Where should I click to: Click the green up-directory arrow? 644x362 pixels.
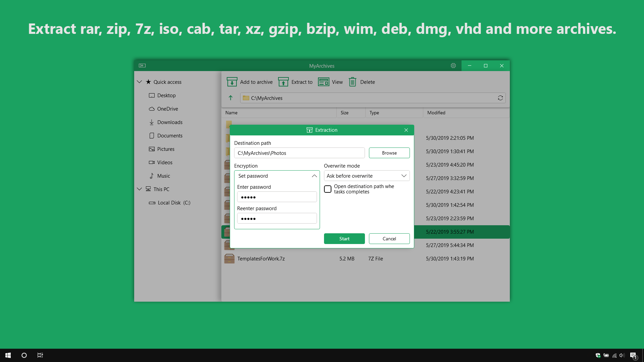[x=230, y=98]
